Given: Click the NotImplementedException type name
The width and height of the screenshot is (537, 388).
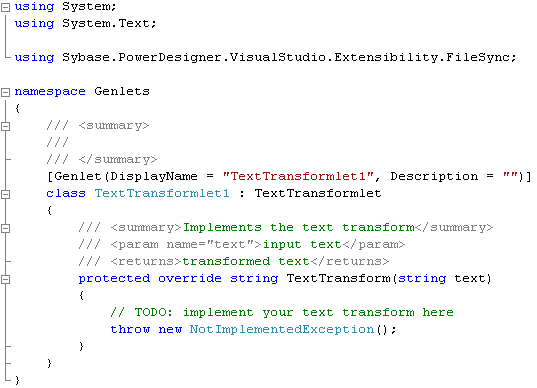Looking at the screenshot, I should tap(282, 329).
